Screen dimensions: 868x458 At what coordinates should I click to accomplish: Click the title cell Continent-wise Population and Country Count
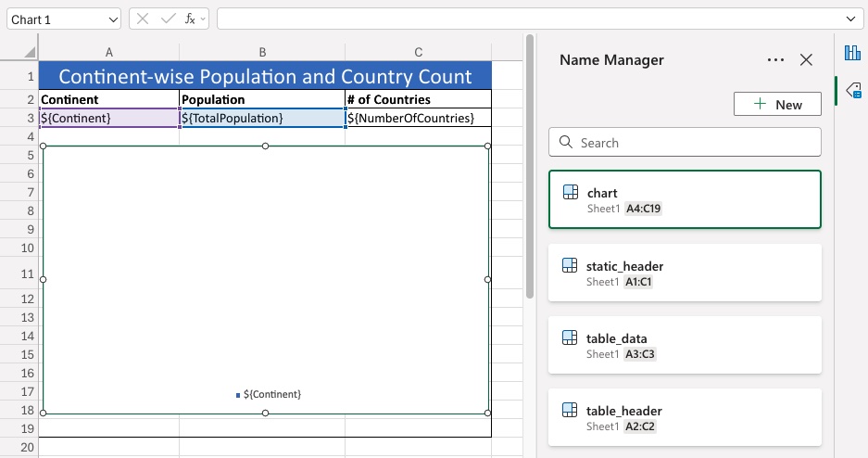(x=265, y=76)
